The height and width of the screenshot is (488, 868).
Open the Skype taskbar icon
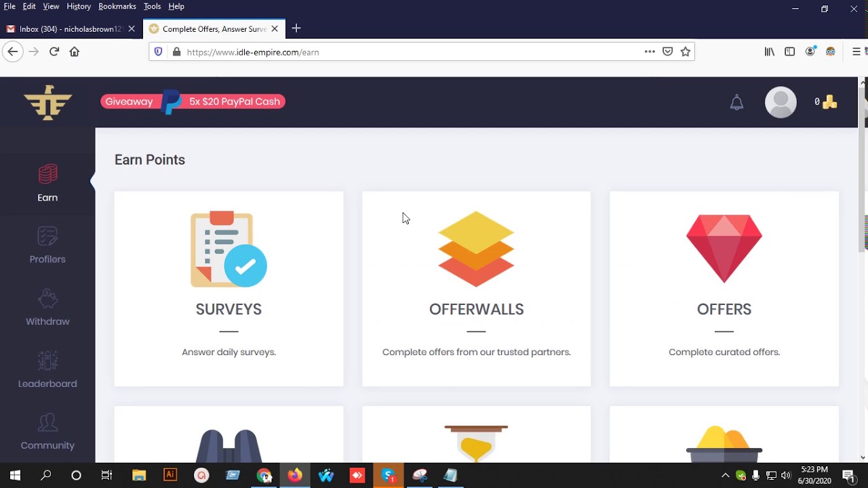389,475
